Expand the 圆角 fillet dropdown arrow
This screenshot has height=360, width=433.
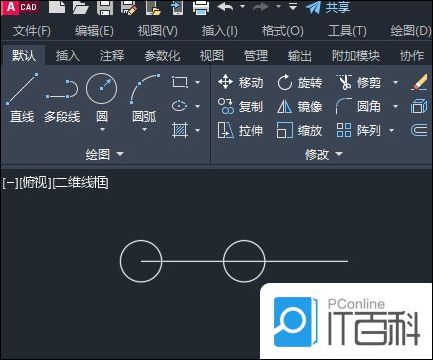tap(396, 107)
